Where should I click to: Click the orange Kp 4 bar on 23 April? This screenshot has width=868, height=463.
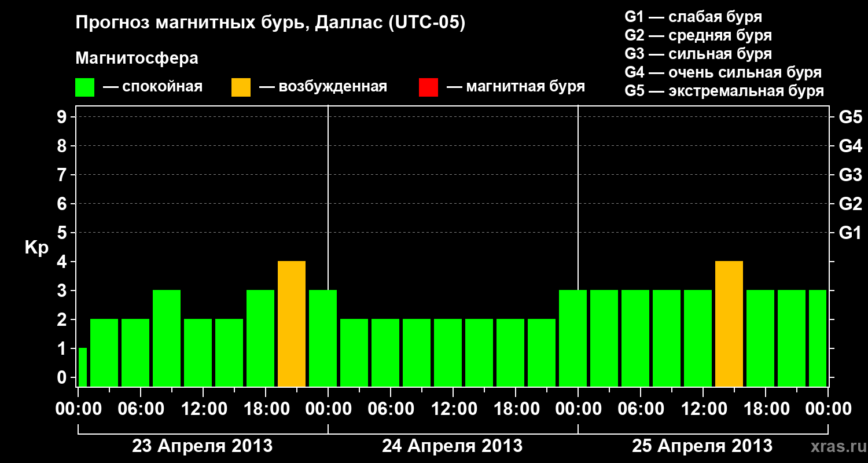click(292, 324)
